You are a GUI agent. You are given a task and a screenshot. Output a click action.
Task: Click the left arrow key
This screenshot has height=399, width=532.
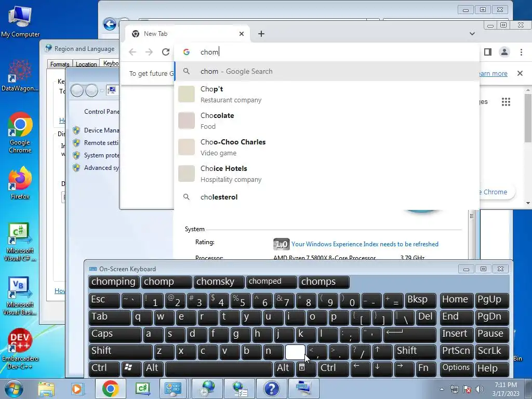pos(361,368)
